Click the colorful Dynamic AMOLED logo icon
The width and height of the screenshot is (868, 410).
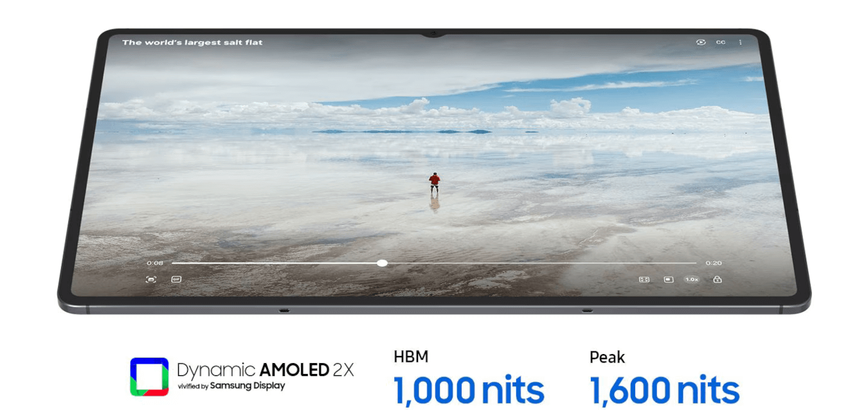click(149, 377)
